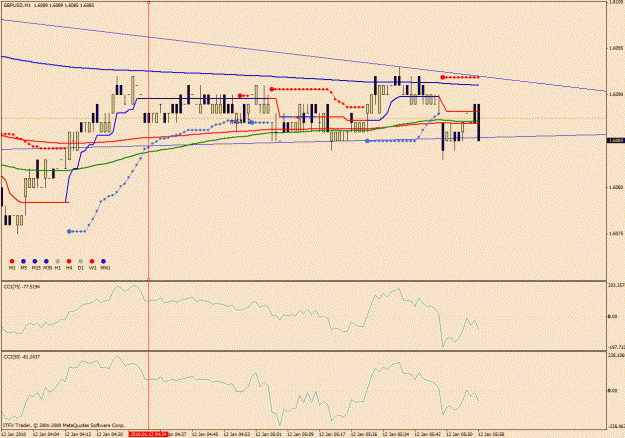This screenshot has width=625, height=438.
Task: Click the '12 Jan 04:53' time label
Action: [237, 434]
